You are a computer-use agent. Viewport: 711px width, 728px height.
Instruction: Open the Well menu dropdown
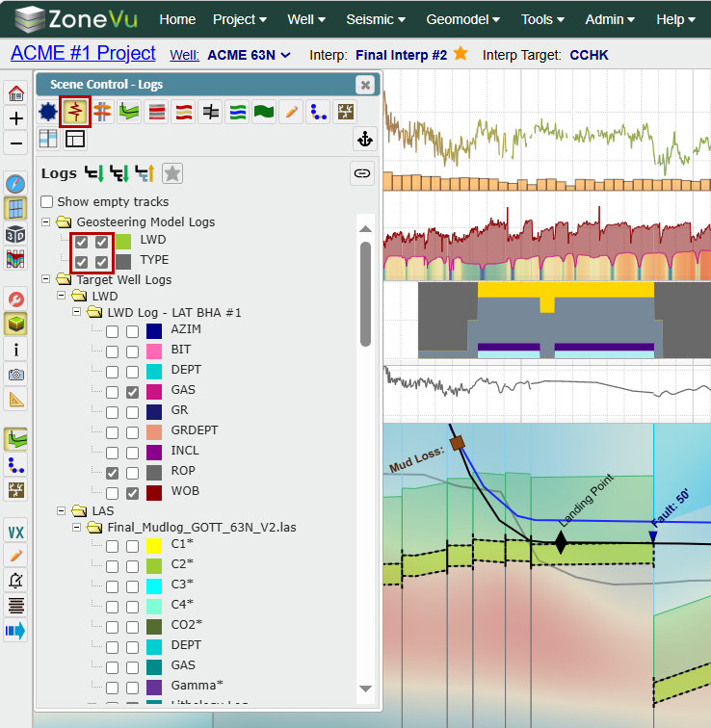(306, 19)
